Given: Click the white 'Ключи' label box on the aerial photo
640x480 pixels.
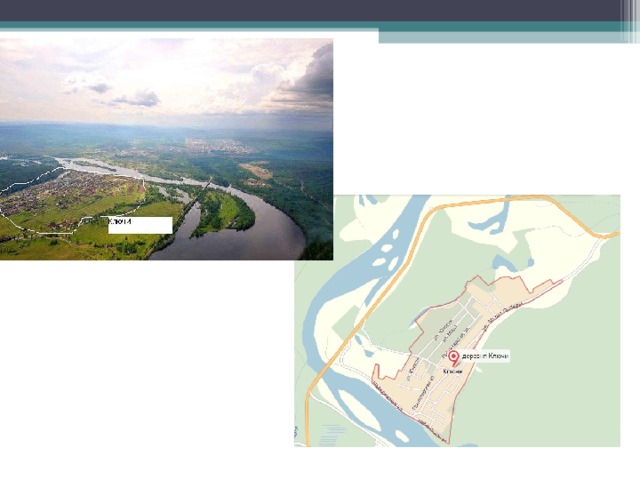Looking at the screenshot, I should point(140,225).
